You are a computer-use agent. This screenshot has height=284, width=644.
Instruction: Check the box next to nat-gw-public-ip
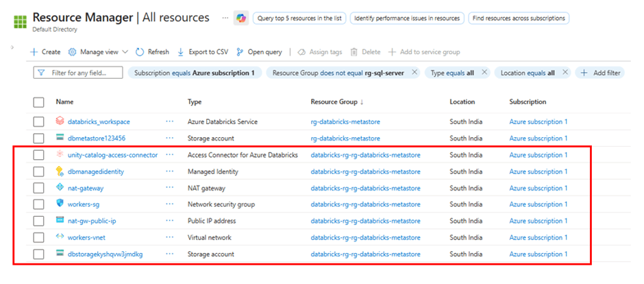point(39,221)
